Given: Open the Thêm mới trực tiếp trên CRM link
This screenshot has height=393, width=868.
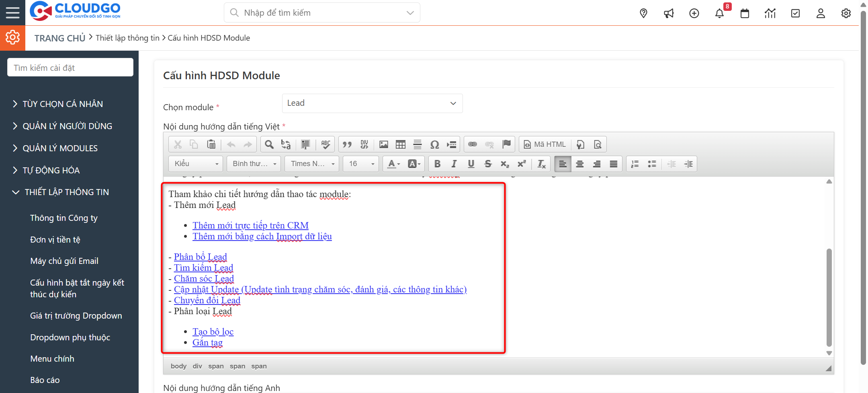Looking at the screenshot, I should (x=250, y=225).
